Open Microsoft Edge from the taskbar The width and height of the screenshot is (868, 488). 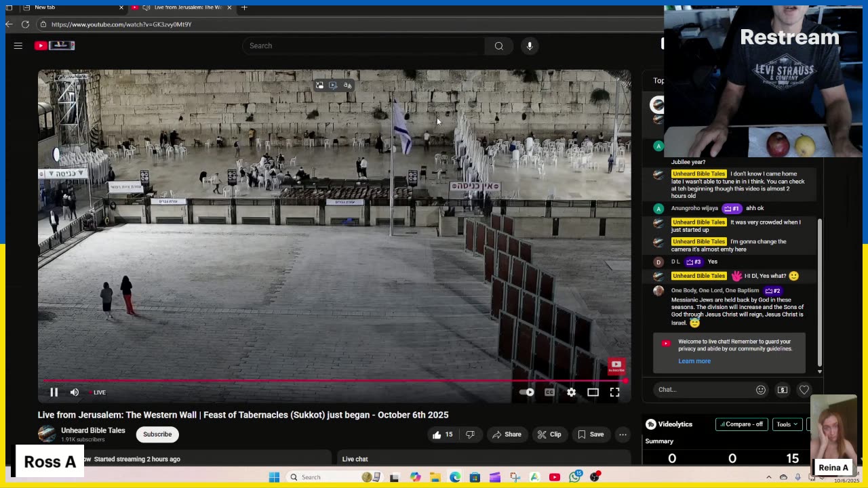point(455,477)
